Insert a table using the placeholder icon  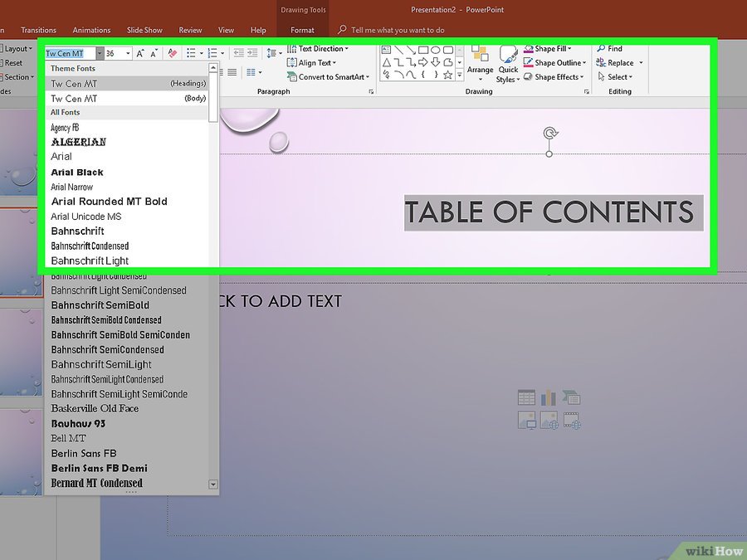pyautogui.click(x=526, y=398)
